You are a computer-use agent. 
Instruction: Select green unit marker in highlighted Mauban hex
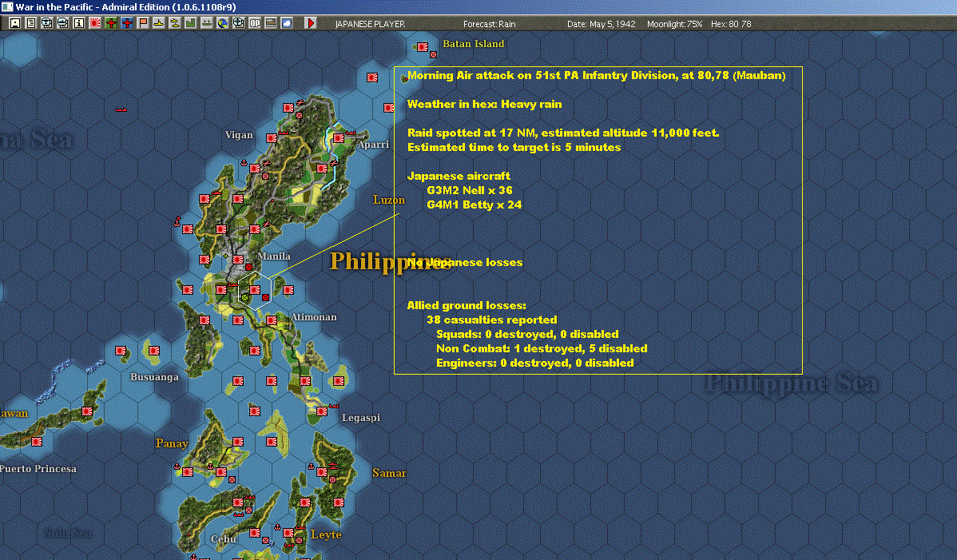tap(245, 297)
